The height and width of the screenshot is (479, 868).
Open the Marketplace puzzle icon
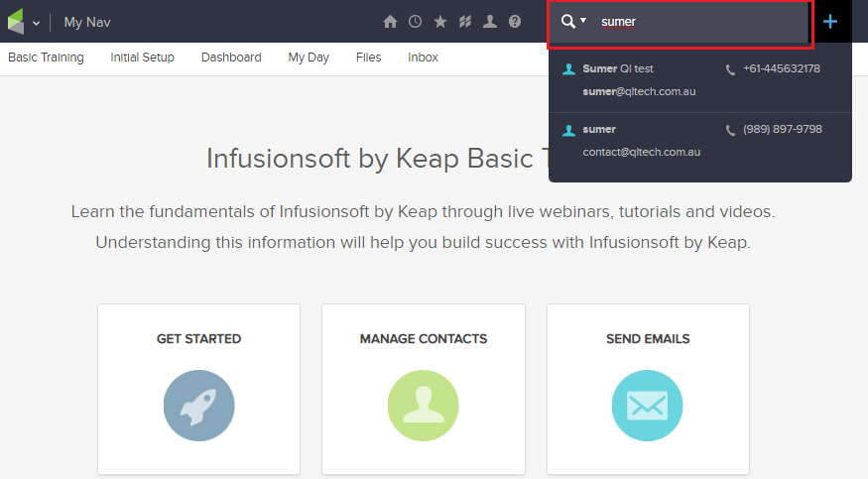tap(465, 22)
